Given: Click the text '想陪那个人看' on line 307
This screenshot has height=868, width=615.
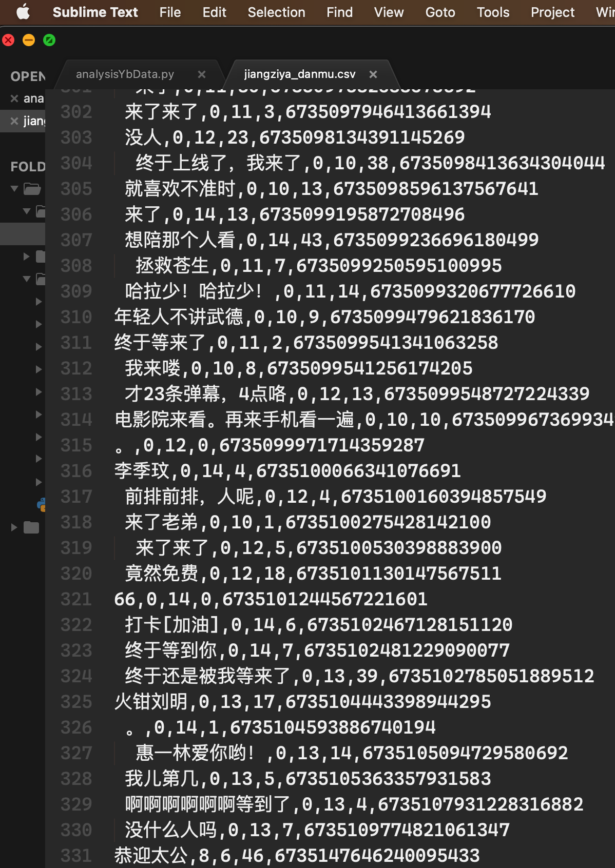Looking at the screenshot, I should 180,240.
